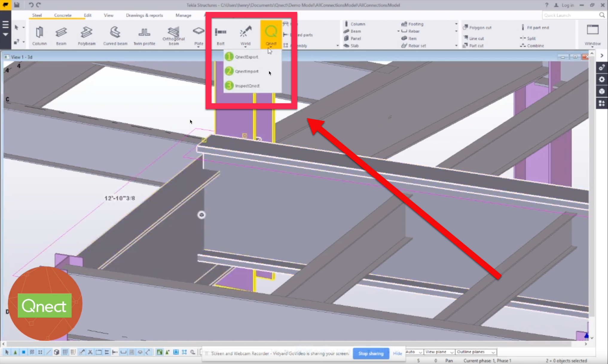608x364 pixels.
Task: Open the Steel ribbon tab
Action: (37, 15)
